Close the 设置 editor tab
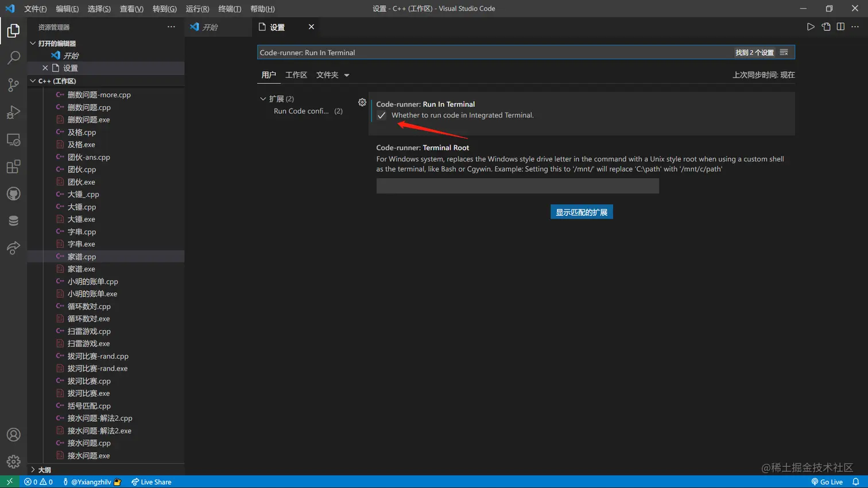 coord(311,27)
